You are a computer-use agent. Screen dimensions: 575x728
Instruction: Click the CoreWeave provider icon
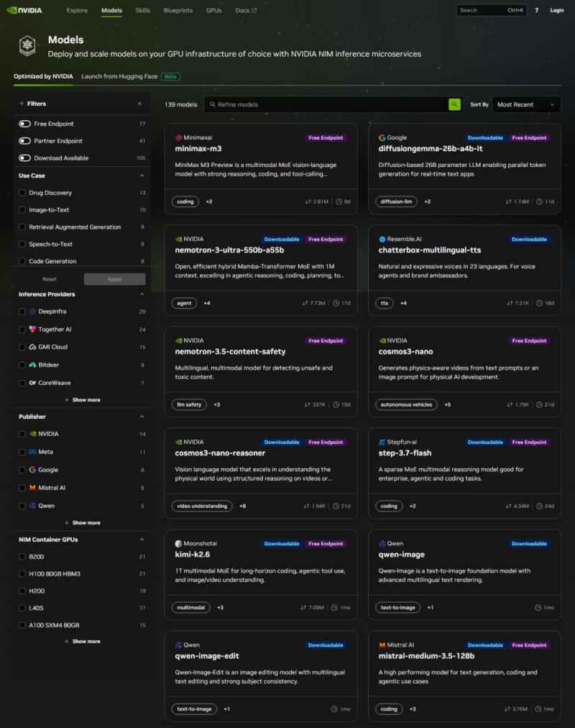tap(32, 383)
